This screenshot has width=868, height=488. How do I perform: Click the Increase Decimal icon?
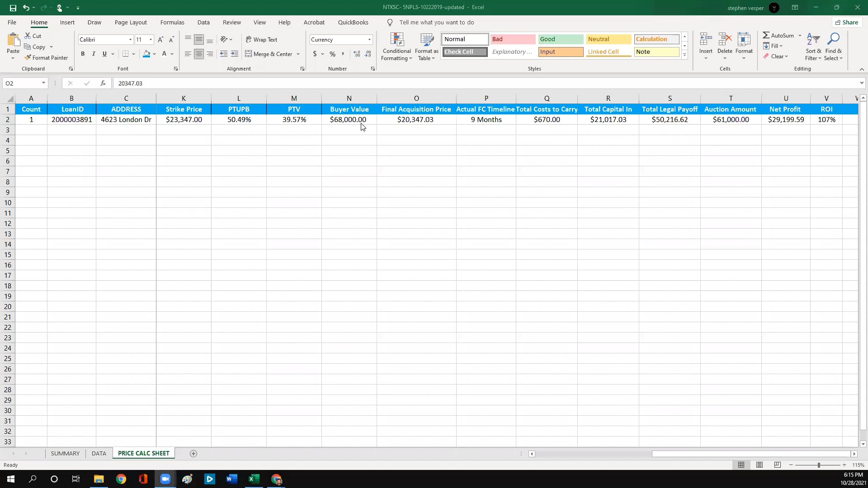[357, 54]
